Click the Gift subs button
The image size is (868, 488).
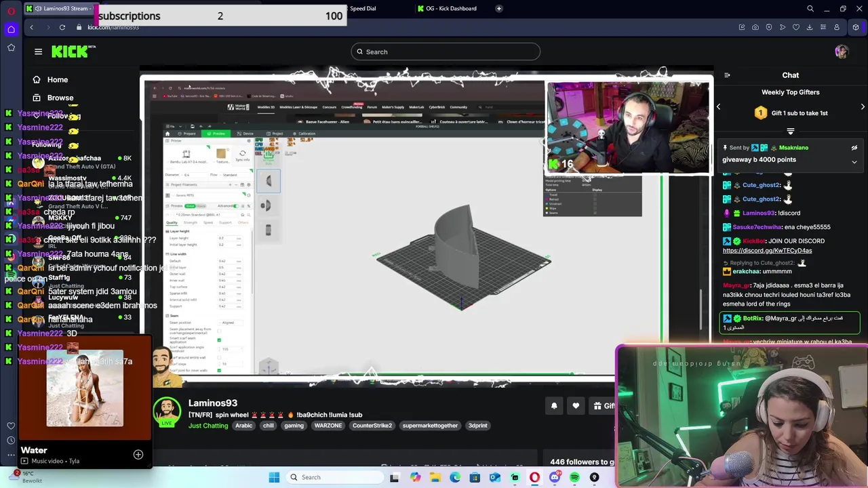603,406
